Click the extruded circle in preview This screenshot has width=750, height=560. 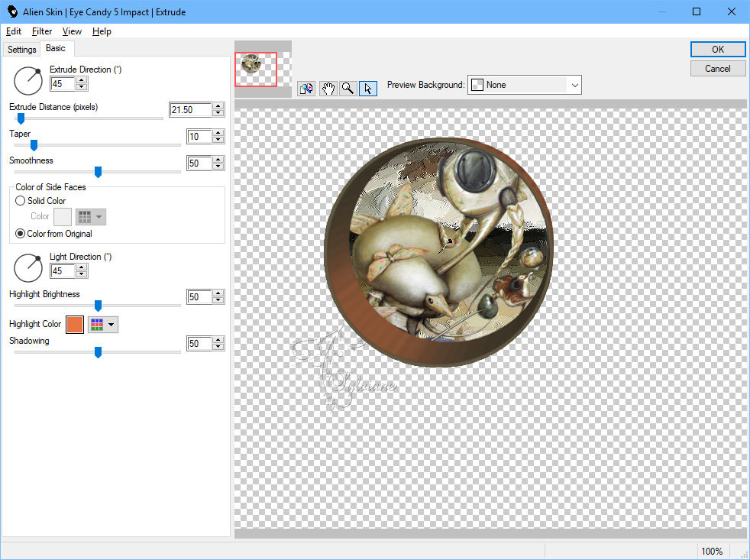438,252
